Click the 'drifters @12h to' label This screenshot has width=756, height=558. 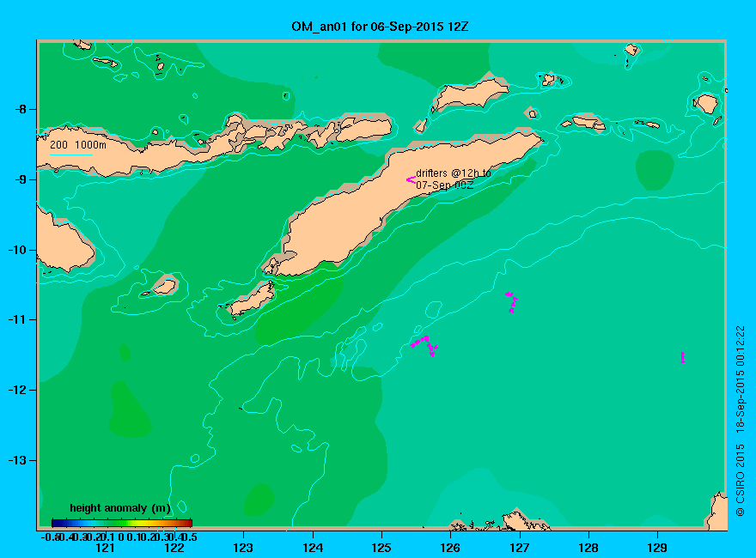coord(454,173)
